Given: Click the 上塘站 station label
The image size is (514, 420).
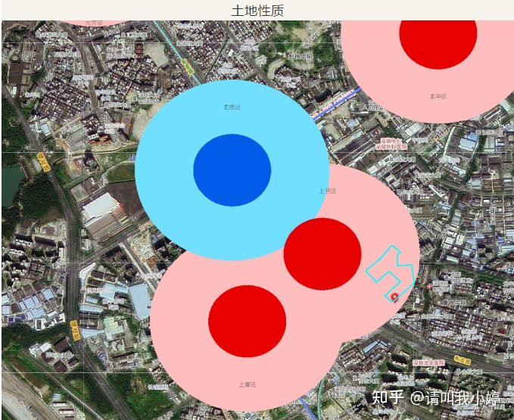Looking at the screenshot, I should (x=248, y=384).
